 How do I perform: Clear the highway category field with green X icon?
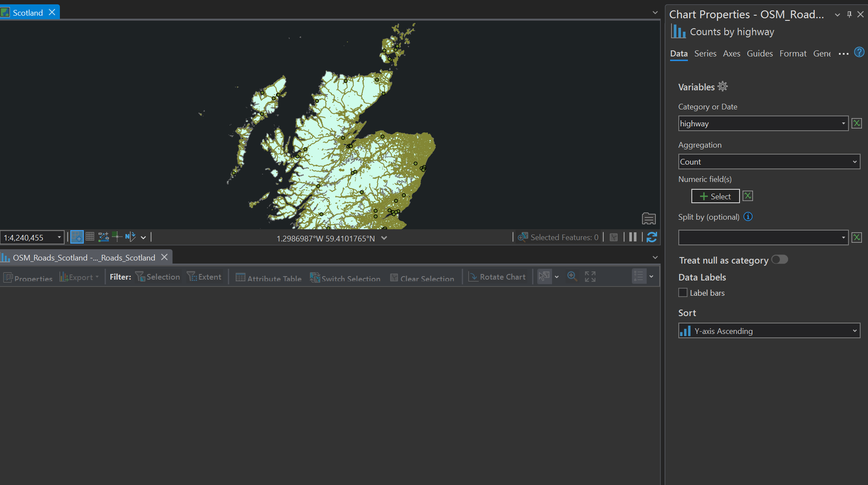pyautogui.click(x=856, y=123)
